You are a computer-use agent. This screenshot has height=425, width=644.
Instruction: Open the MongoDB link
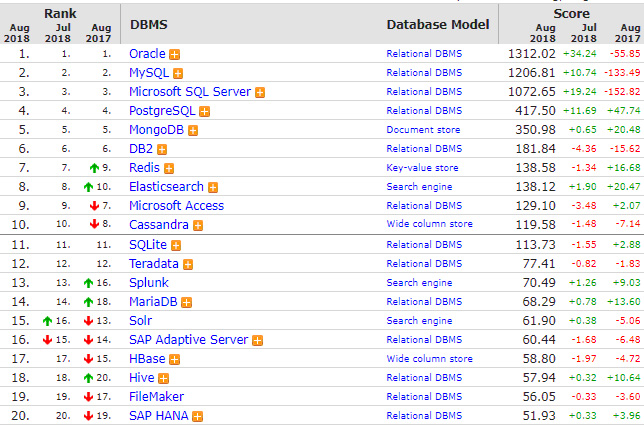(156, 130)
